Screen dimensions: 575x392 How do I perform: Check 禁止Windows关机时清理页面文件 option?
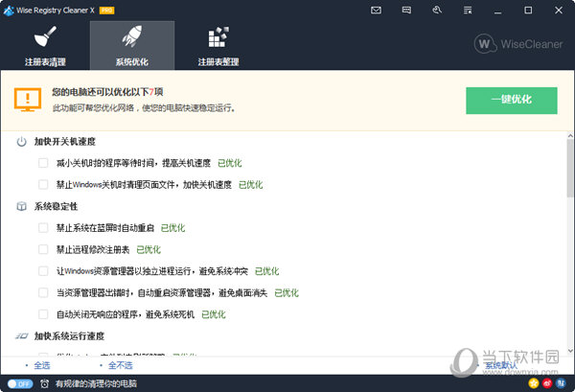43,184
